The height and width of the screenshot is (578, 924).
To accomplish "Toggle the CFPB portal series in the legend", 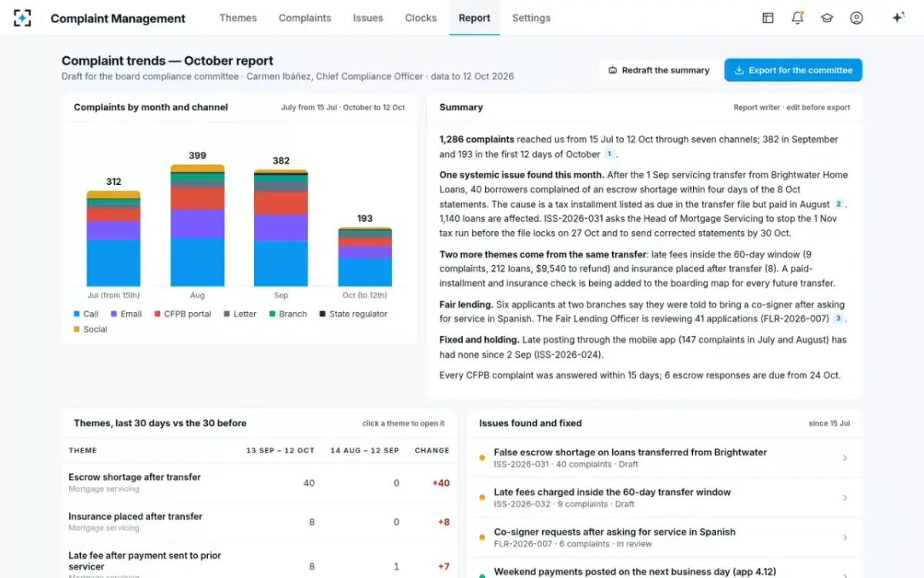I will point(182,314).
